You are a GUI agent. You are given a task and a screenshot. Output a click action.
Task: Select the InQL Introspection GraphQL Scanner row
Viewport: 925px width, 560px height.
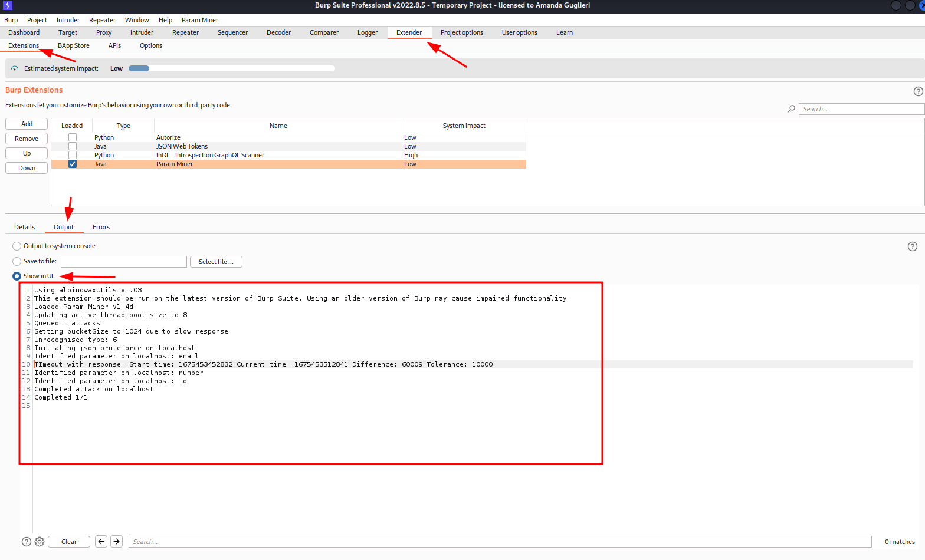click(288, 155)
